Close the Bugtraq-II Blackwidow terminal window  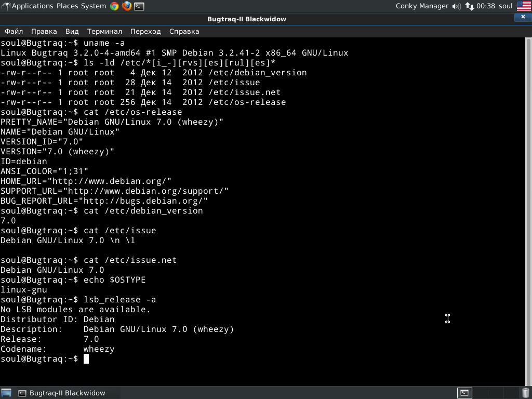pos(523,17)
